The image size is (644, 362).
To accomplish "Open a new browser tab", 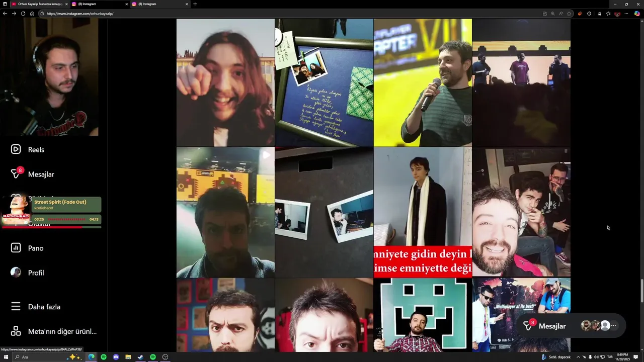I will (x=195, y=4).
